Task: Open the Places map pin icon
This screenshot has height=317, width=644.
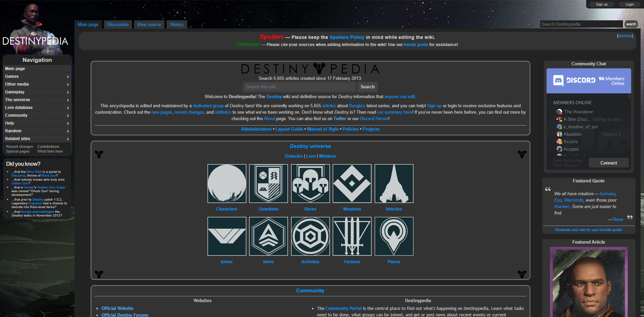Action: 394,236
